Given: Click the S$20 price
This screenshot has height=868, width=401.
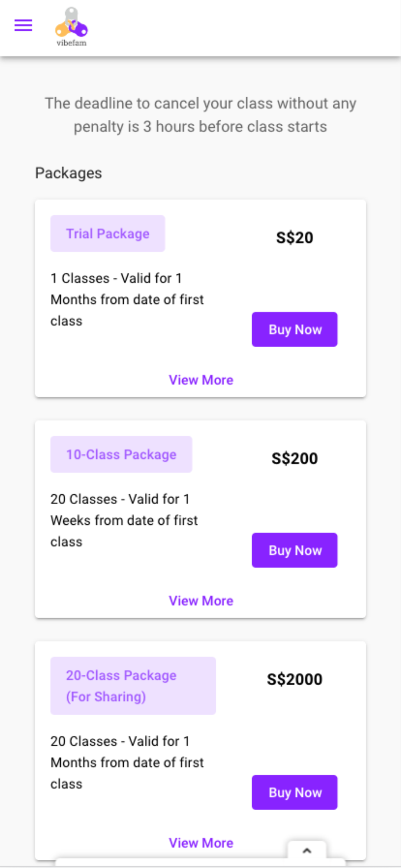Looking at the screenshot, I should (x=295, y=238).
